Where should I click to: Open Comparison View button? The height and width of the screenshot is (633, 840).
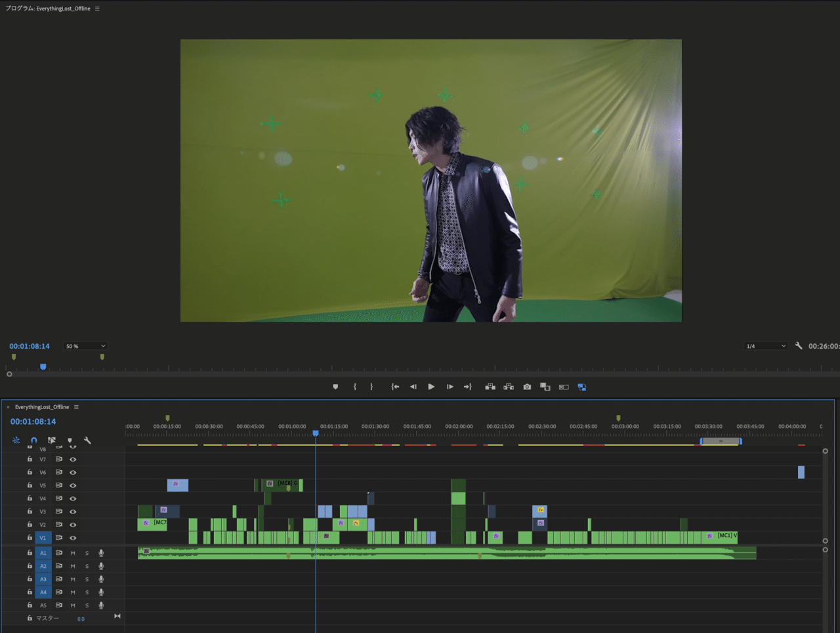(x=545, y=387)
